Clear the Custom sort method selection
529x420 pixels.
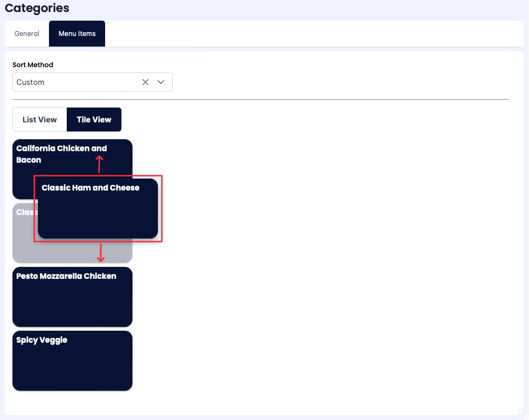point(145,82)
